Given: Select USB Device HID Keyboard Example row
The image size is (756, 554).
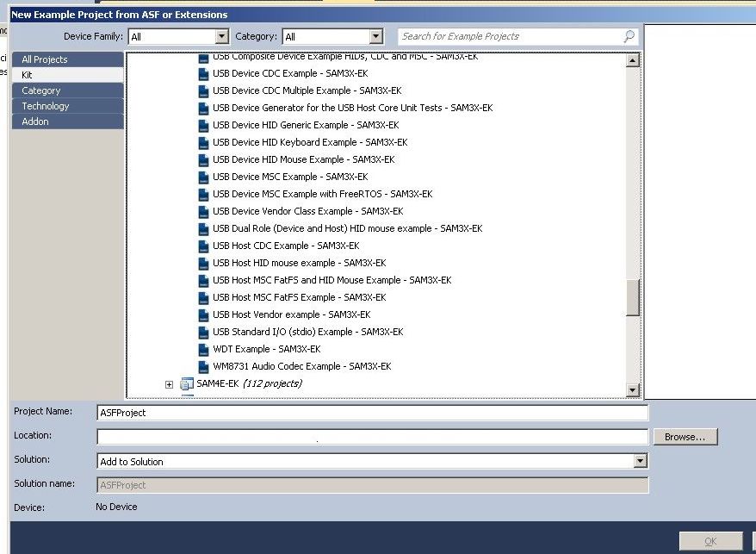Looking at the screenshot, I should [x=310, y=142].
